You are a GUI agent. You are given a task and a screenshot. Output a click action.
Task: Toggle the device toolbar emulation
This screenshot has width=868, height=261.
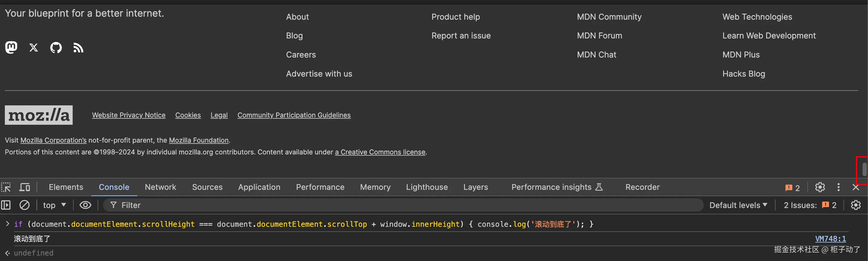[x=25, y=187]
